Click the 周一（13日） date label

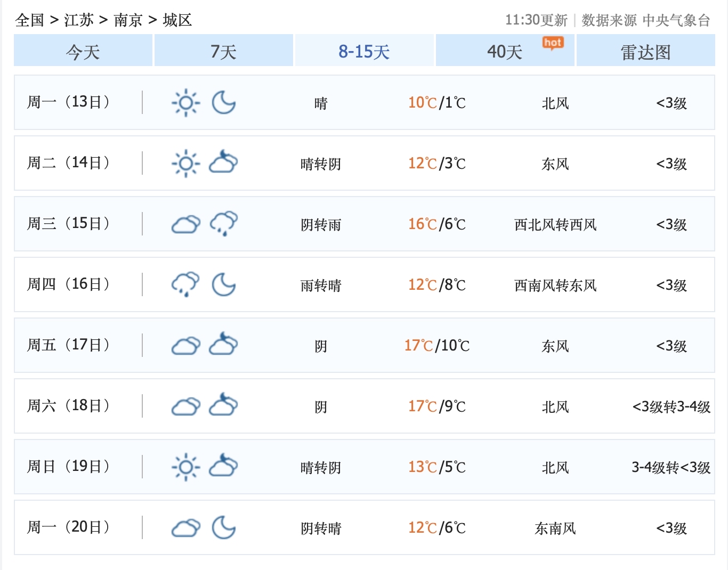68,102
